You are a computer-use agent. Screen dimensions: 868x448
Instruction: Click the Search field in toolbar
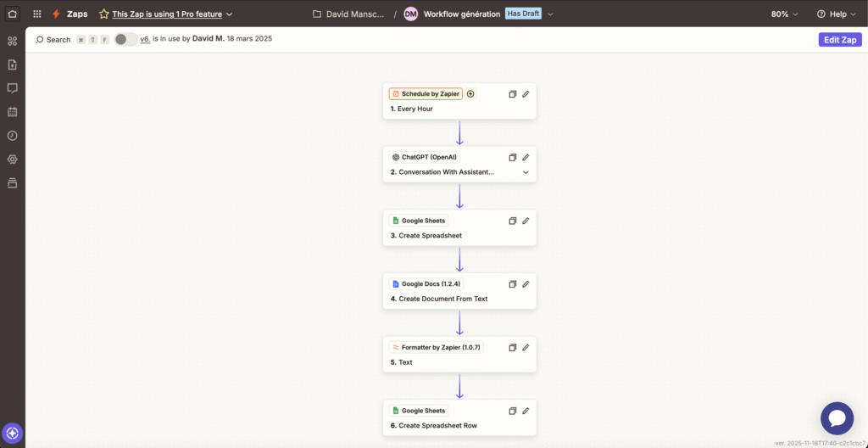click(x=53, y=40)
